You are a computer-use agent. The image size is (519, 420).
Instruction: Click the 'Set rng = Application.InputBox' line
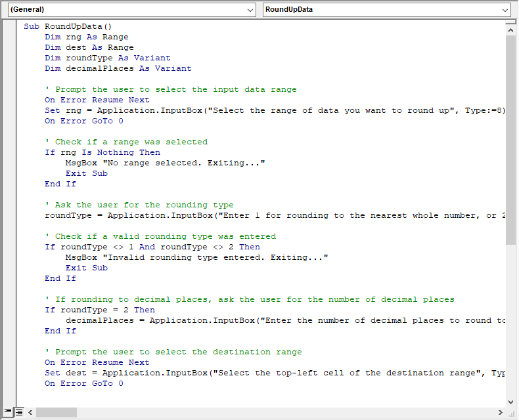[275, 110]
